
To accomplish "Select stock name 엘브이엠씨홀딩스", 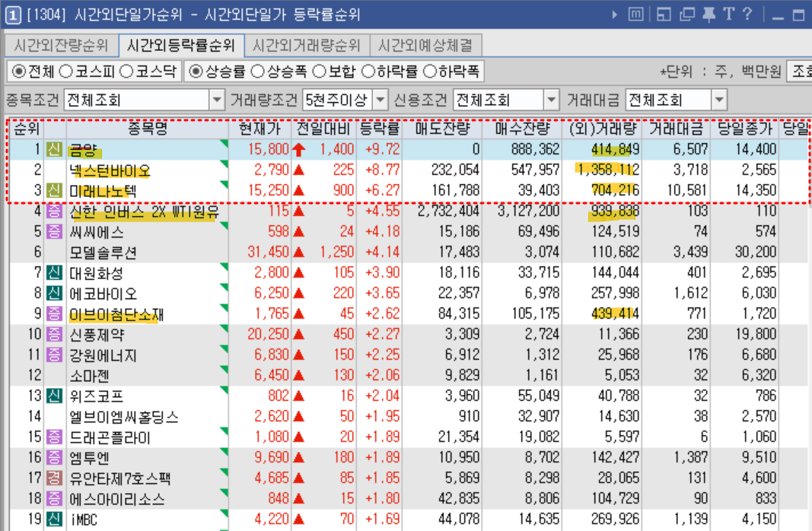I will (124, 417).
